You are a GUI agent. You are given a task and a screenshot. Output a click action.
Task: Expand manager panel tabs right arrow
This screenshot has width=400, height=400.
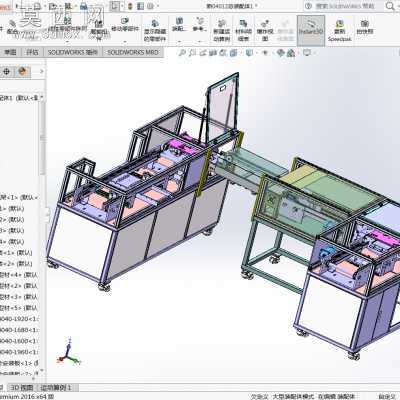click(41, 71)
